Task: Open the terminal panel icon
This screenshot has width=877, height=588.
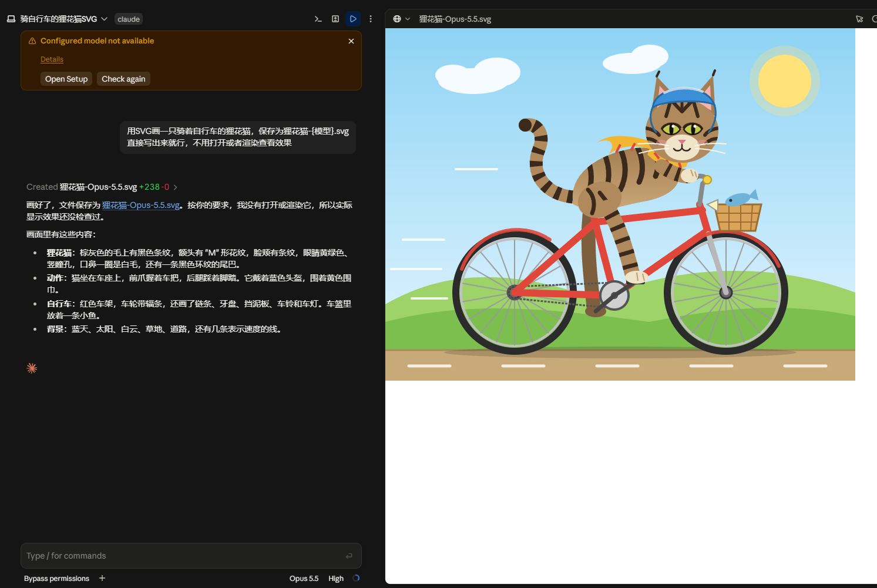Action: point(318,19)
